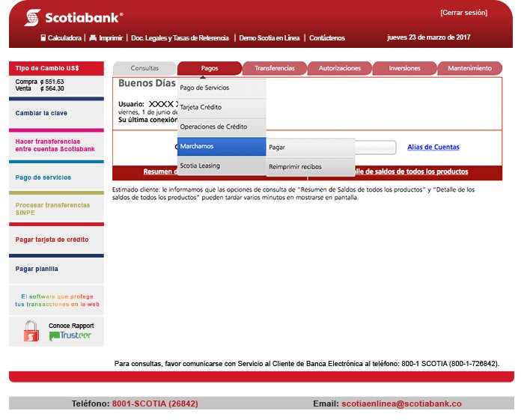Select Operaciones de Crédito option
This screenshot has width=524, height=420.
pyautogui.click(x=221, y=127)
